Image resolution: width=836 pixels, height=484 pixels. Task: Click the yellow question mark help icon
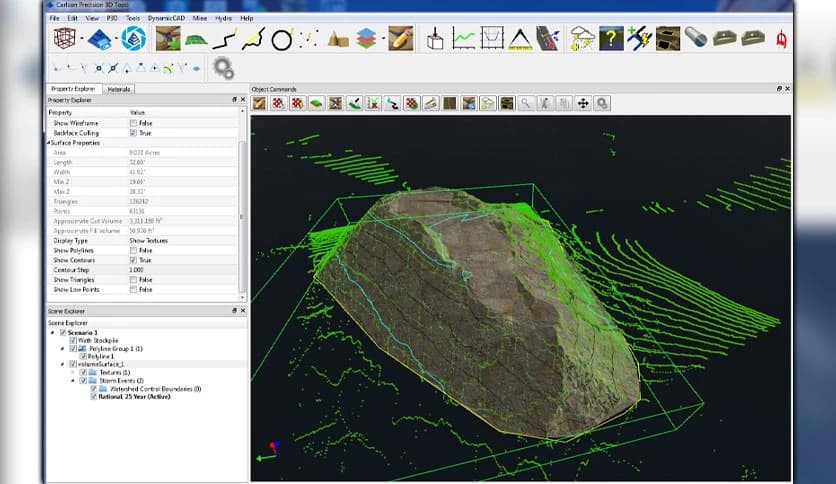point(611,39)
